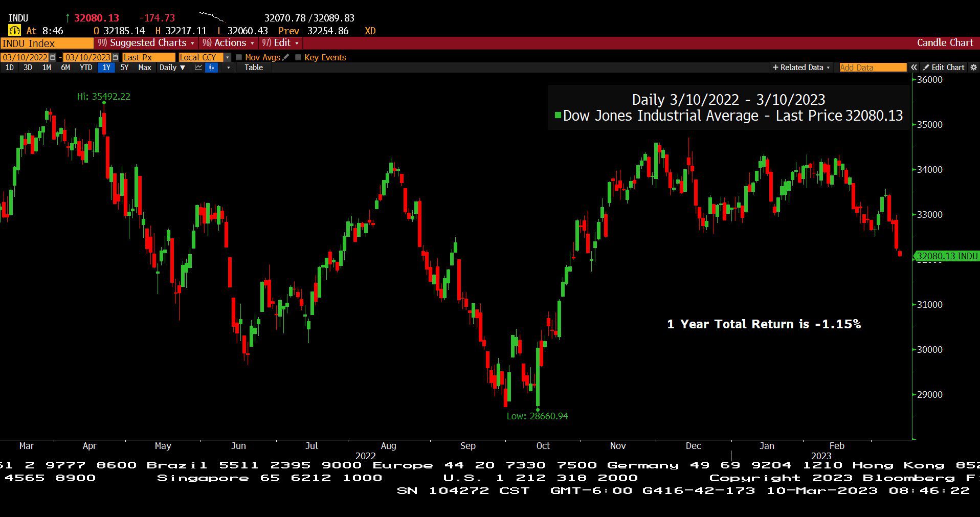Switch to Table view
The image size is (980, 517).
253,68
